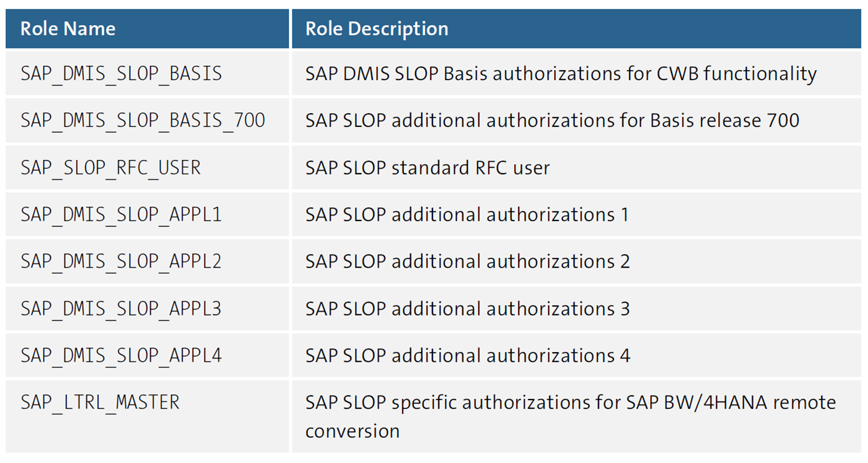Select the additional authorizations 1 description

pyautogui.click(x=466, y=214)
